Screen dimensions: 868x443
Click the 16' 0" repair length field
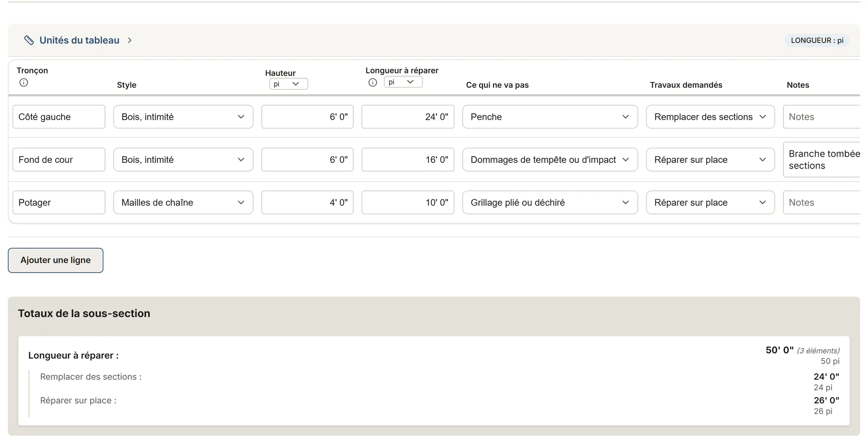(x=408, y=160)
